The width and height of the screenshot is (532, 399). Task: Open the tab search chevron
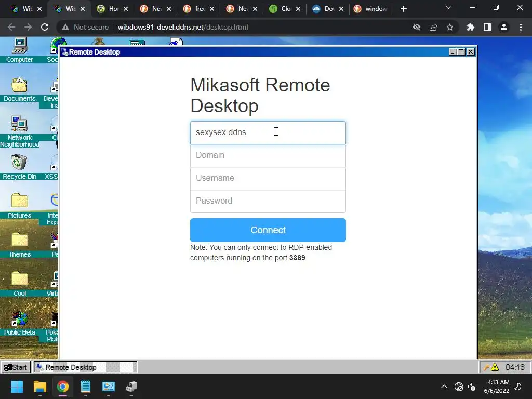point(448,7)
